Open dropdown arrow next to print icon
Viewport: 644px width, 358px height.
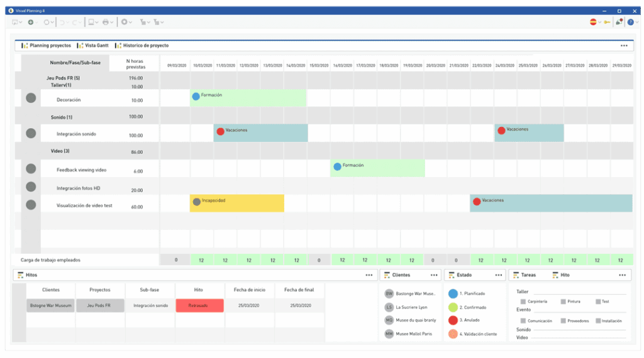coord(111,23)
